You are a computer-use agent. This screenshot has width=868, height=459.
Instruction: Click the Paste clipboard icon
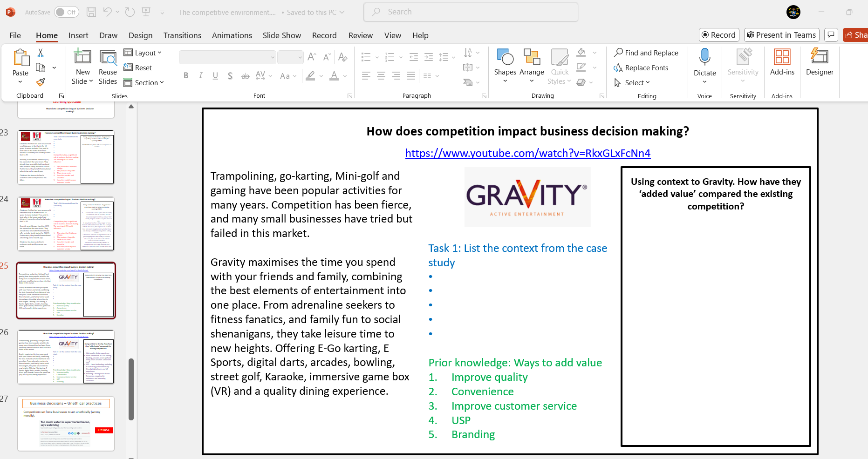[21, 58]
